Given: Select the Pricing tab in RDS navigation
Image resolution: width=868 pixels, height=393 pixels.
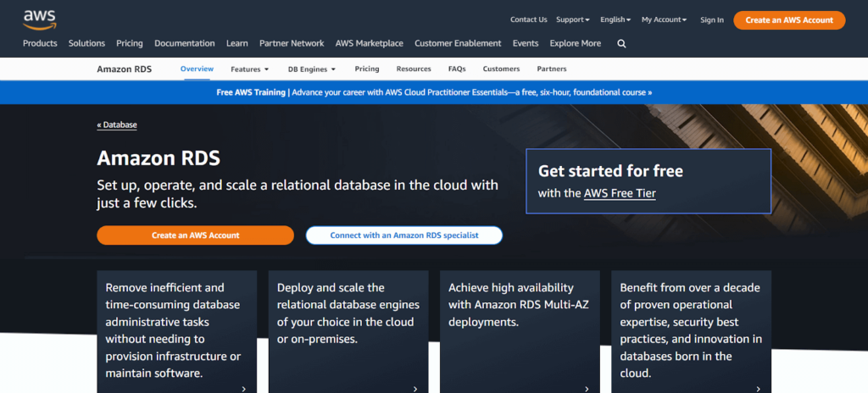Looking at the screenshot, I should pyautogui.click(x=366, y=69).
